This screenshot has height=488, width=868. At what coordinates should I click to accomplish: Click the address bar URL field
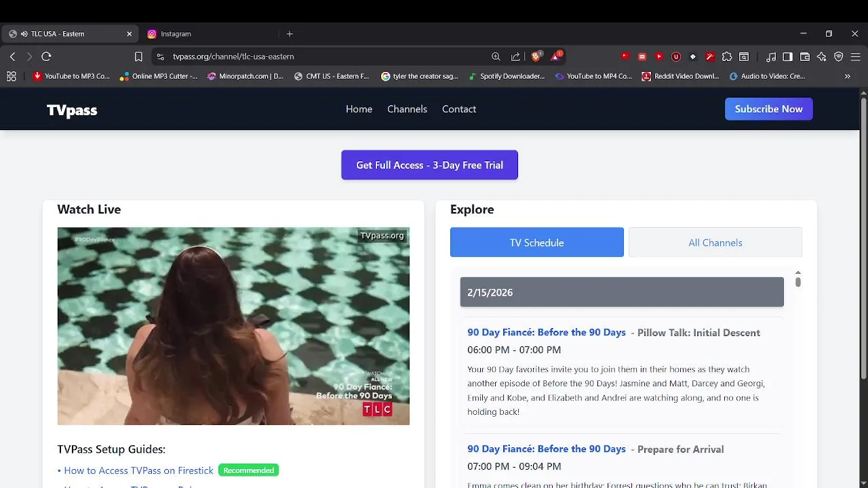(x=325, y=57)
